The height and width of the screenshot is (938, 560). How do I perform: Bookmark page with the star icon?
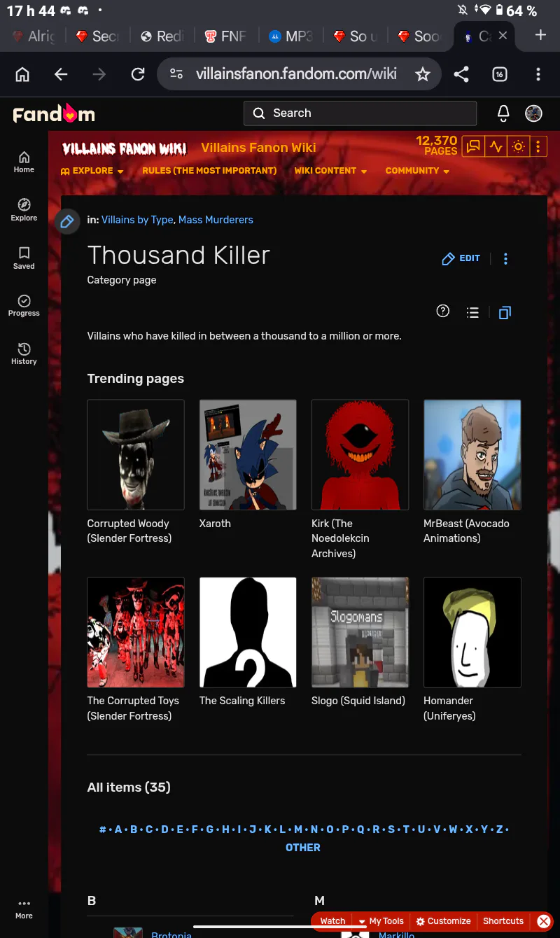[x=422, y=74]
